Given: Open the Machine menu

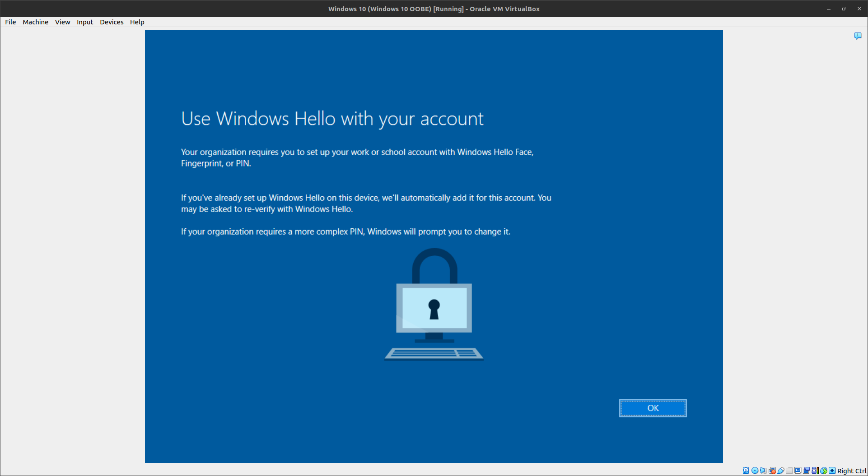Looking at the screenshot, I should tap(35, 22).
